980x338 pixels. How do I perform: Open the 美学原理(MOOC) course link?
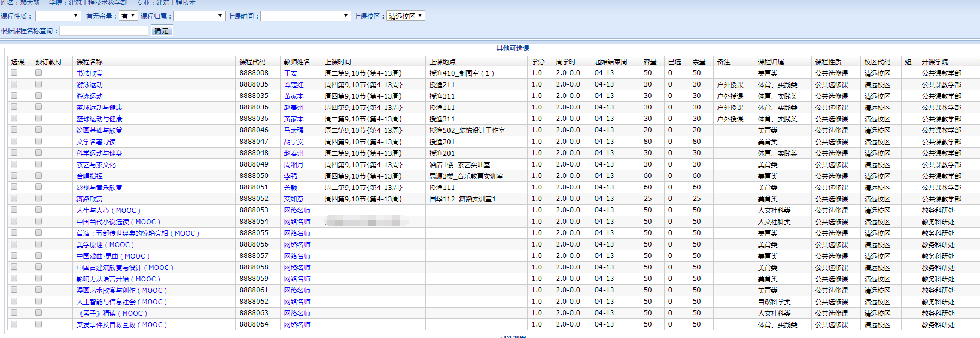point(105,245)
